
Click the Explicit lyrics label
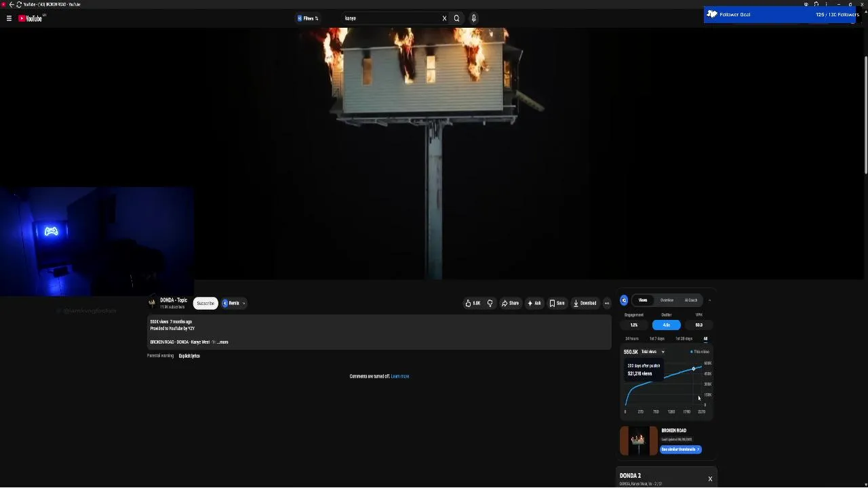click(x=189, y=356)
